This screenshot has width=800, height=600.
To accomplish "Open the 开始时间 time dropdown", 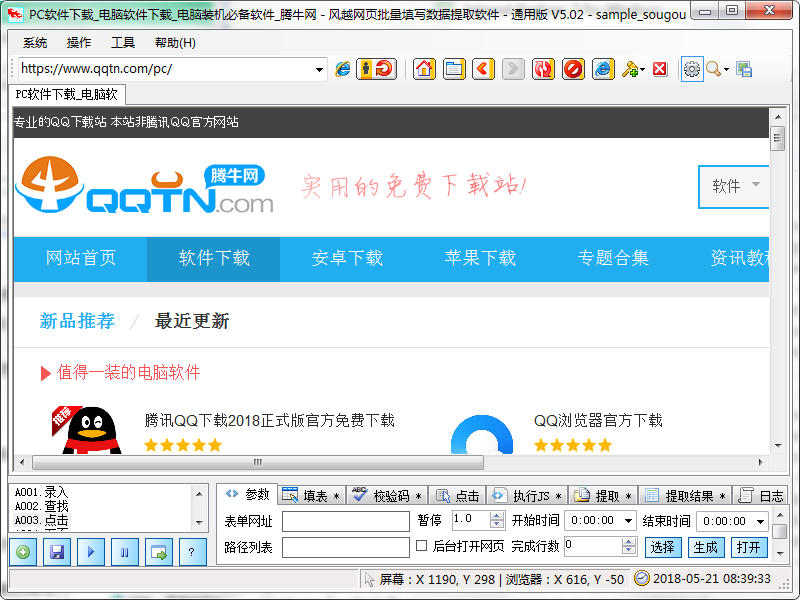I will tap(628, 521).
